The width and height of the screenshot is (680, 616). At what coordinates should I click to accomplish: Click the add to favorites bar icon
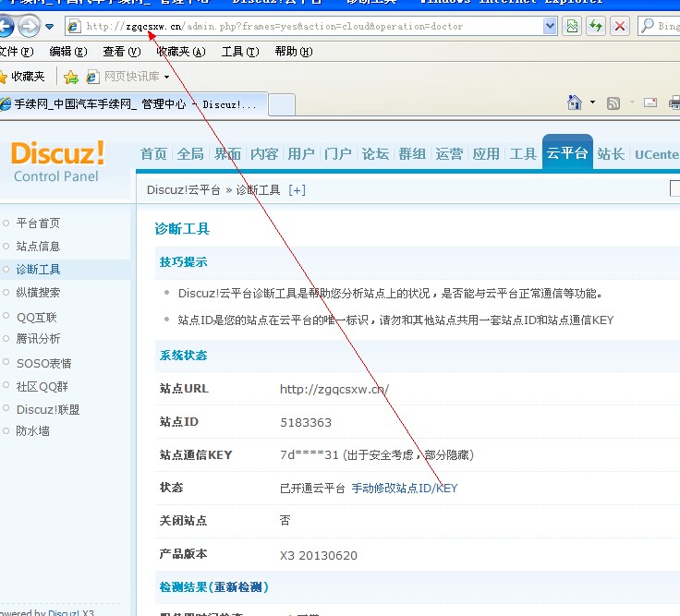pyautogui.click(x=71, y=78)
